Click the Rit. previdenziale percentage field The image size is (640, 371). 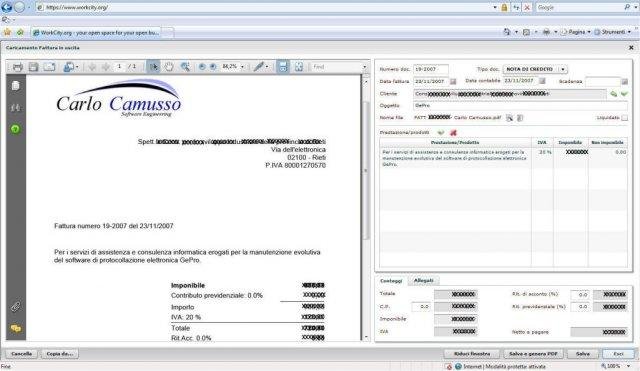pos(580,307)
